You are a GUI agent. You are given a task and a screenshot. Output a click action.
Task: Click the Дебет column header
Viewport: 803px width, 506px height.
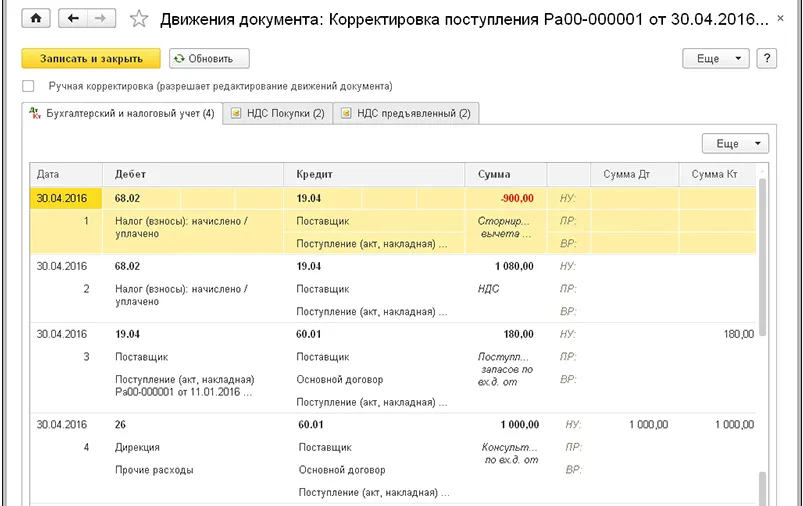coord(193,174)
